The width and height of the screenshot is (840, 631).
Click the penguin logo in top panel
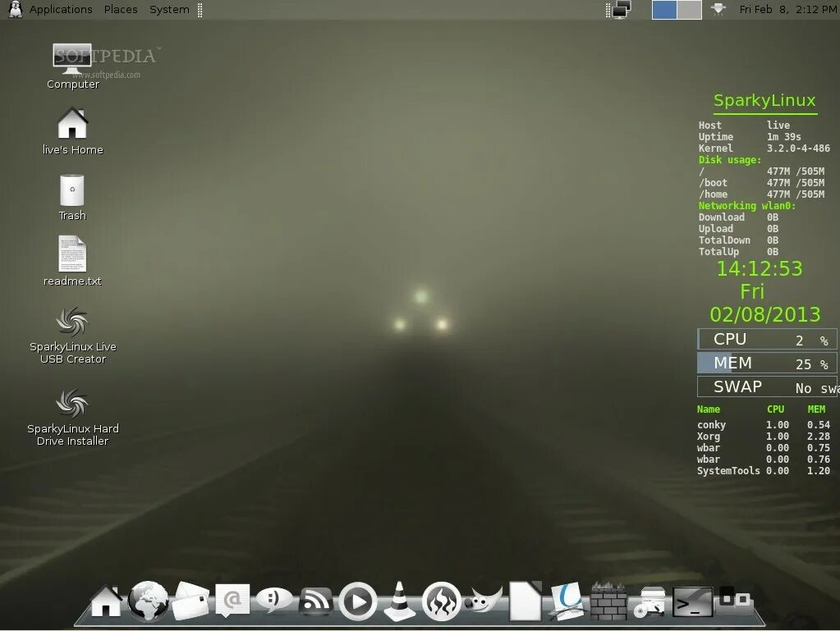[x=16, y=9]
